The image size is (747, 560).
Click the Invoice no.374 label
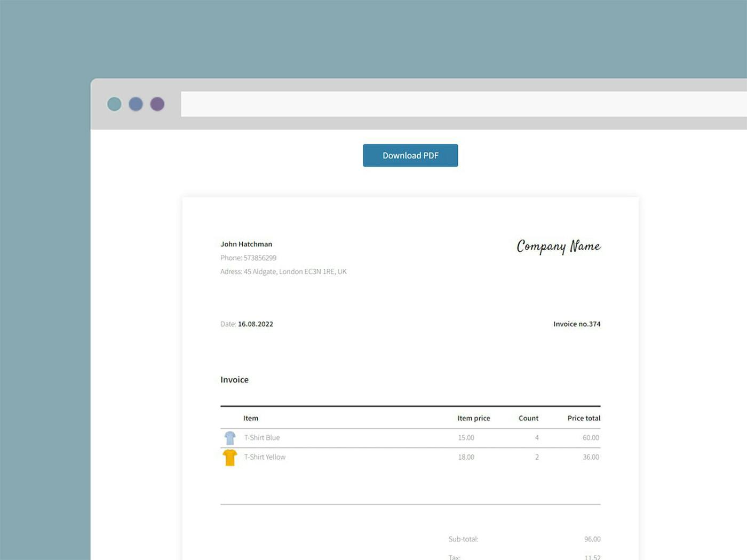point(577,324)
